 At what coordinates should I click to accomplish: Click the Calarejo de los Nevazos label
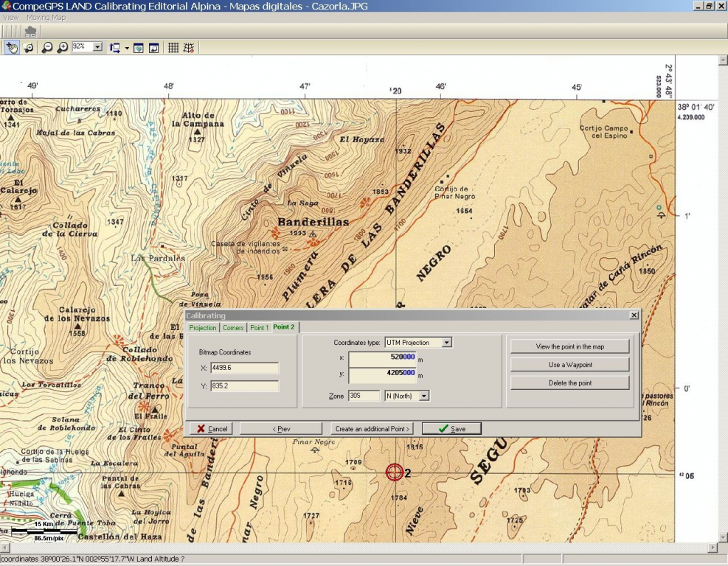click(x=77, y=314)
